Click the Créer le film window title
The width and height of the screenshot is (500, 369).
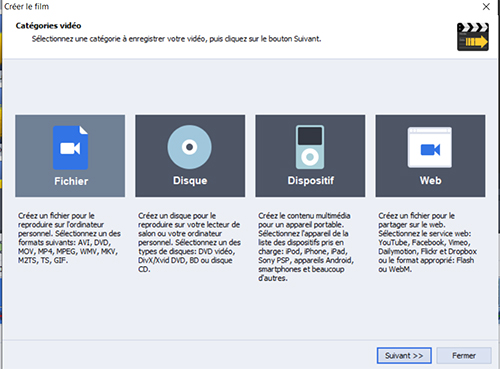pos(26,6)
